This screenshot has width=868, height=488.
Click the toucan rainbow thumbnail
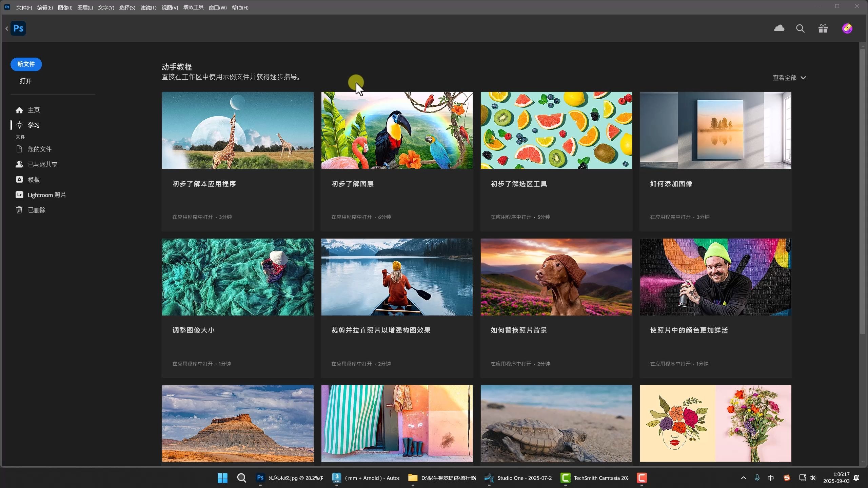coord(397,130)
